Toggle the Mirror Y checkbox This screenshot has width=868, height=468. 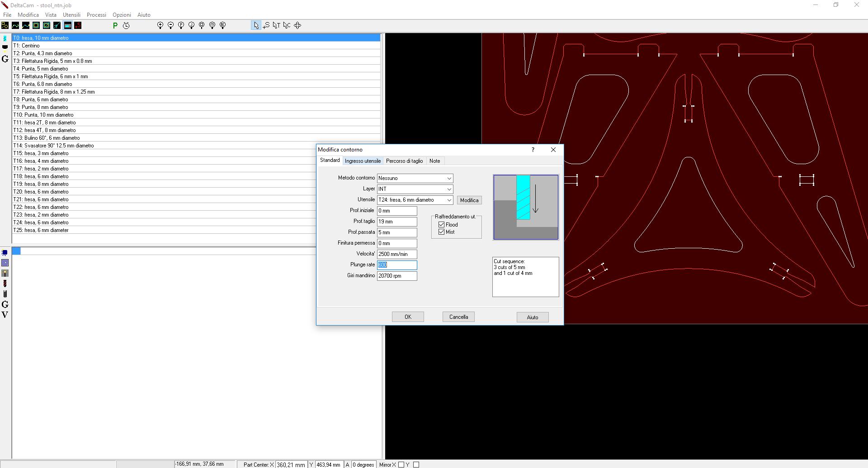416,464
